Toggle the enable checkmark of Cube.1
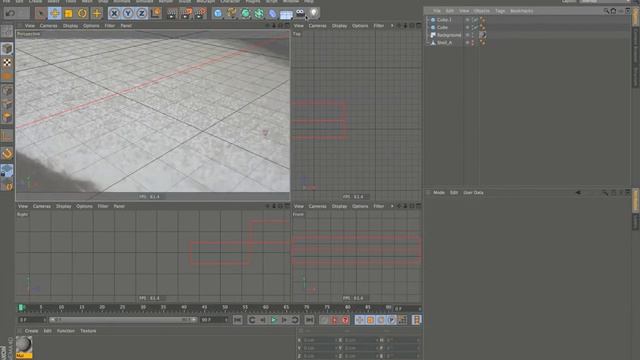This screenshot has width=640, height=360. pos(475,20)
